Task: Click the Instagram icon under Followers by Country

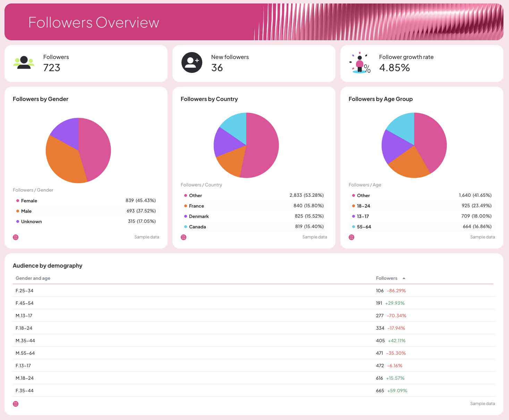Action: [184, 237]
